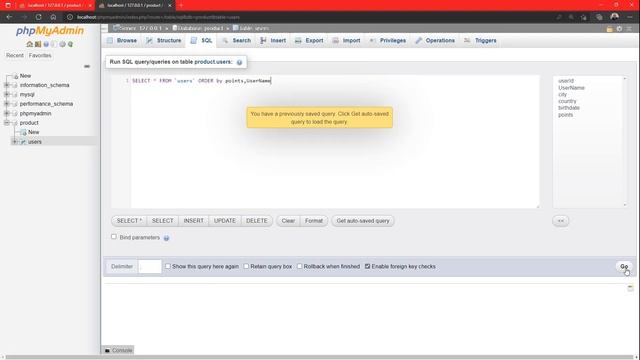Click the favorites star icon in address bar

click(584, 17)
